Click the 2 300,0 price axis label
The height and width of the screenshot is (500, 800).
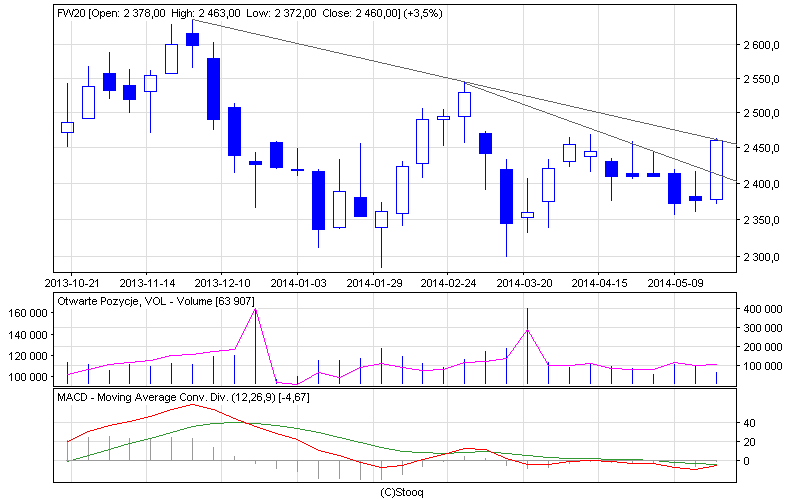761,257
